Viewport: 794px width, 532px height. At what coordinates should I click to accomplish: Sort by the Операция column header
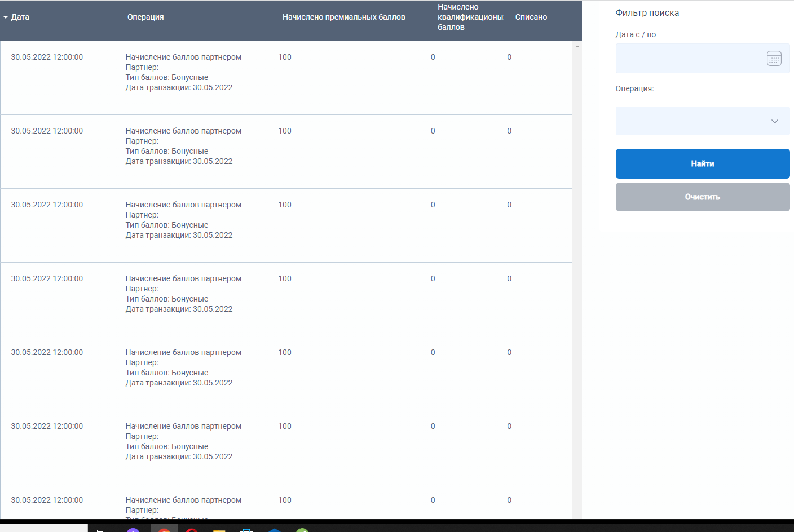pos(145,17)
